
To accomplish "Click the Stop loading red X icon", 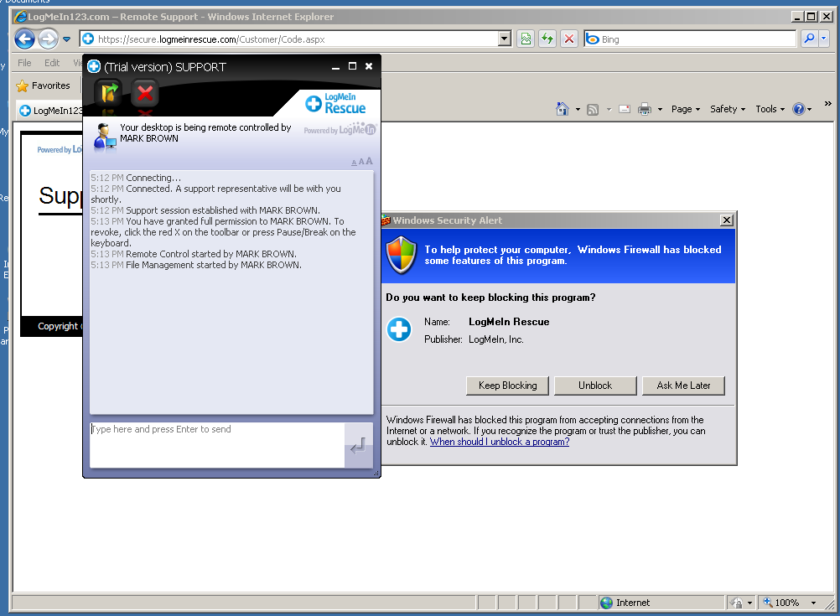I will click(569, 39).
